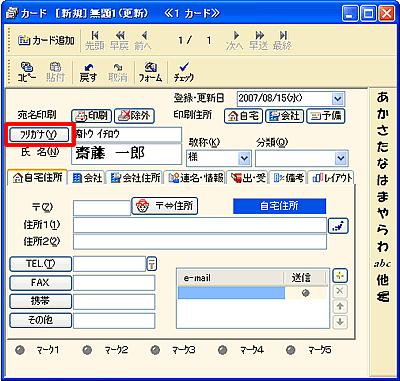Click the postal code input field
The image size is (400, 381).
102,207
